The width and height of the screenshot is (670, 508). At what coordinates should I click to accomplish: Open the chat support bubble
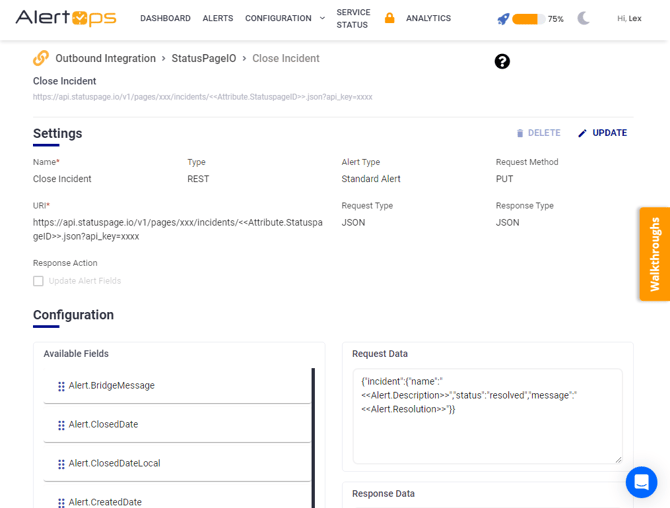coord(641,482)
